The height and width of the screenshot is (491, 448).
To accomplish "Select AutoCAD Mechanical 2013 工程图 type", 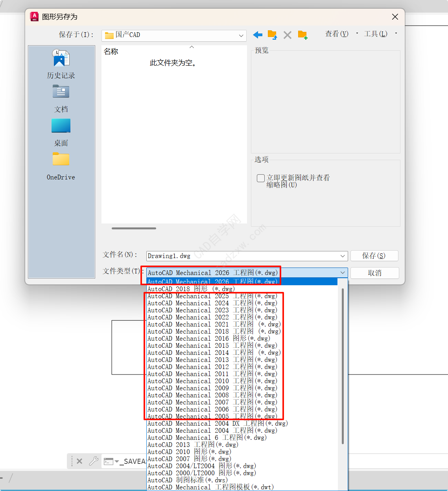I will click(x=242, y=360).
